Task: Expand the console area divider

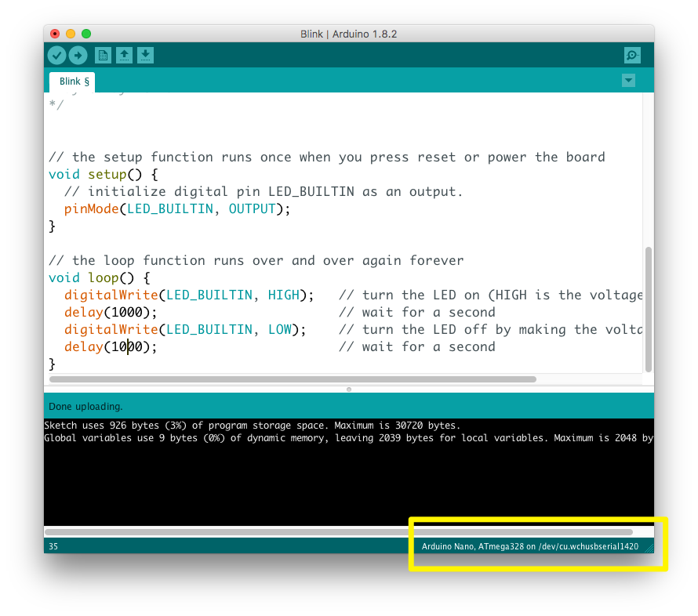Action: [348, 389]
